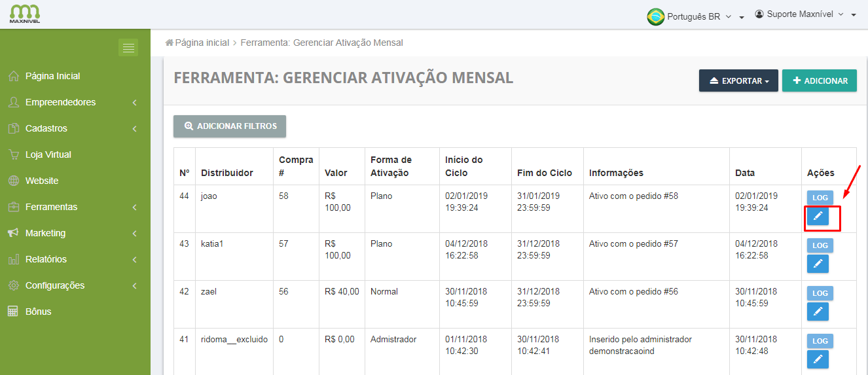This screenshot has width=868, height=375.
Task: Click the Brazil flag language icon
Action: pos(655,17)
